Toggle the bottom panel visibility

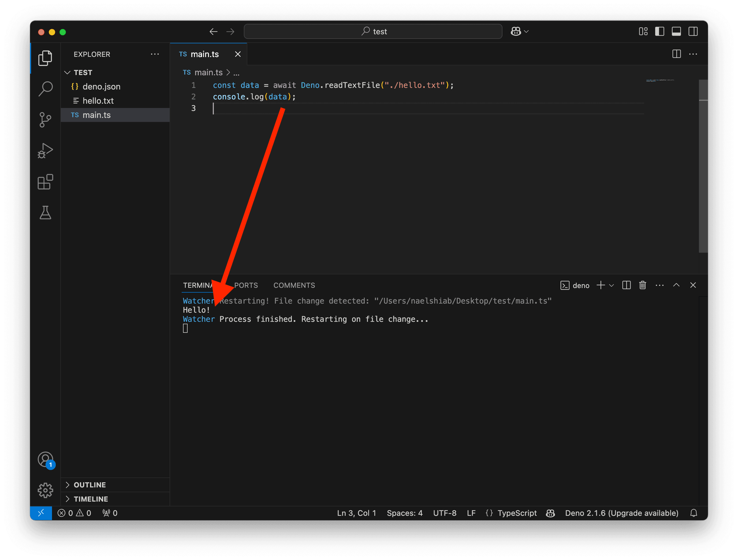coord(676,31)
